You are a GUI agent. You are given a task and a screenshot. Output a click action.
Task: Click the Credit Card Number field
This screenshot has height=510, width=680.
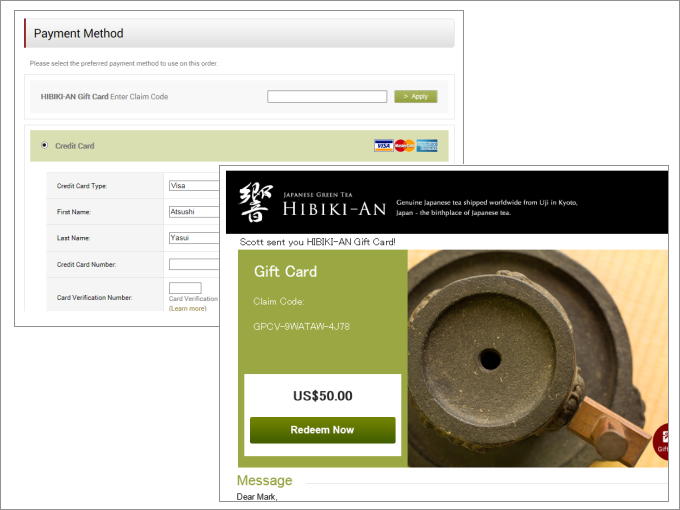point(194,264)
